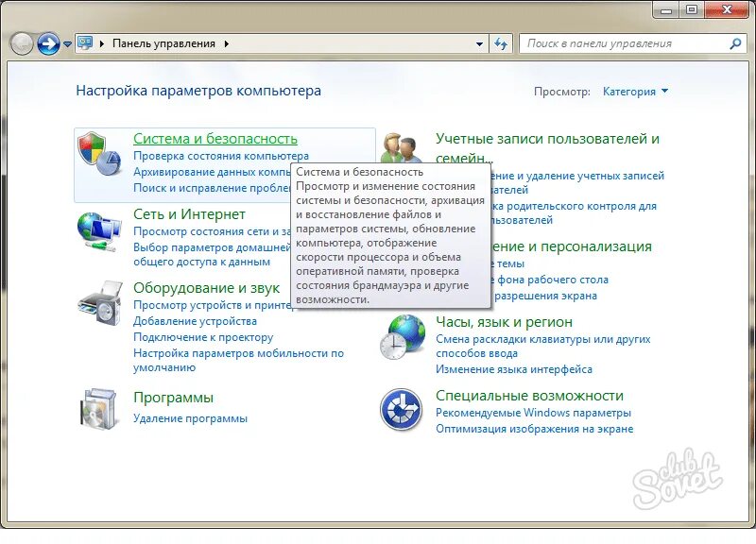This screenshot has width=756, height=544.
Task: Click the Programs disc box icon
Action: tap(99, 409)
